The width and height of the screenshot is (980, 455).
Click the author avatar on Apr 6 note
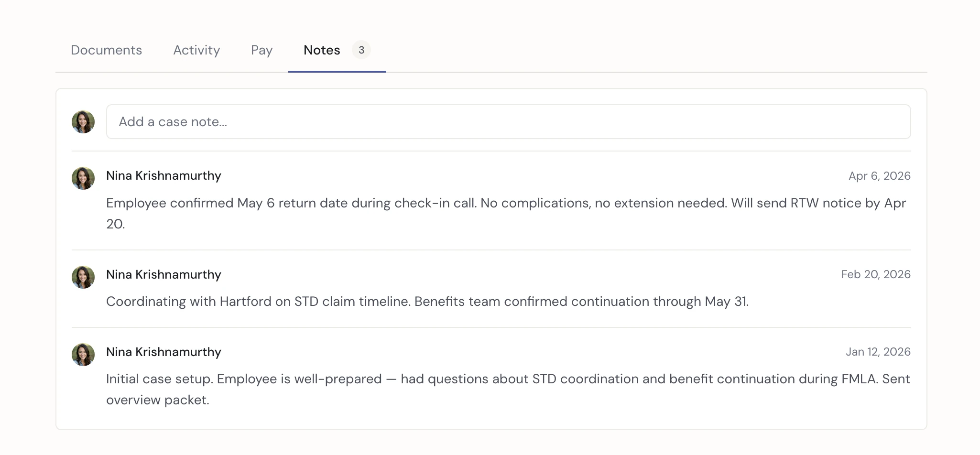tap(83, 178)
